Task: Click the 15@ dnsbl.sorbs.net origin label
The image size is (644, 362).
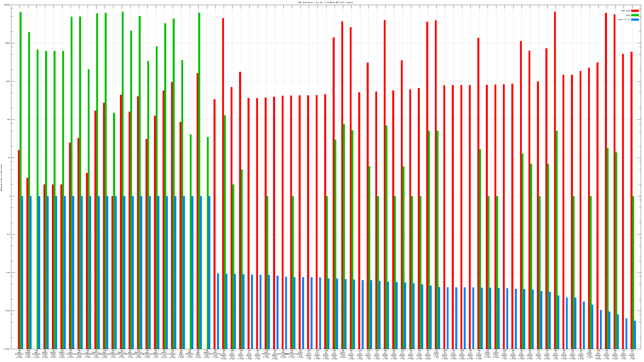Action: click(x=28, y=354)
